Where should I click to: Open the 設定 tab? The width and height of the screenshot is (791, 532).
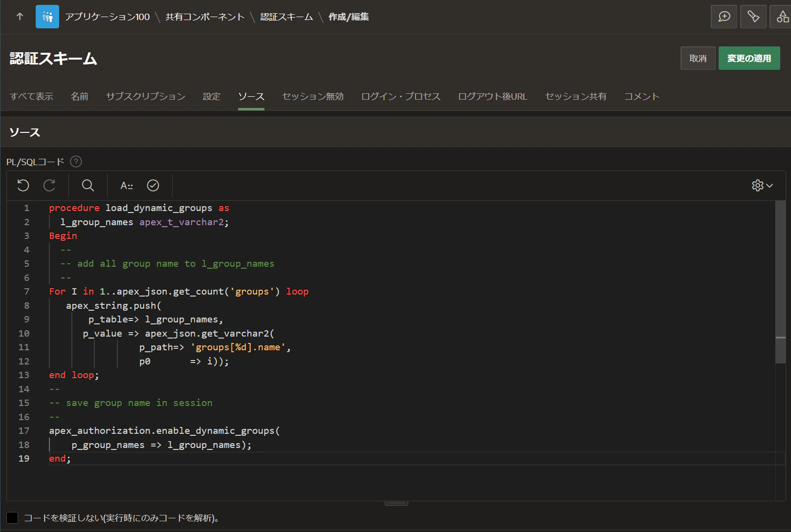tap(212, 97)
